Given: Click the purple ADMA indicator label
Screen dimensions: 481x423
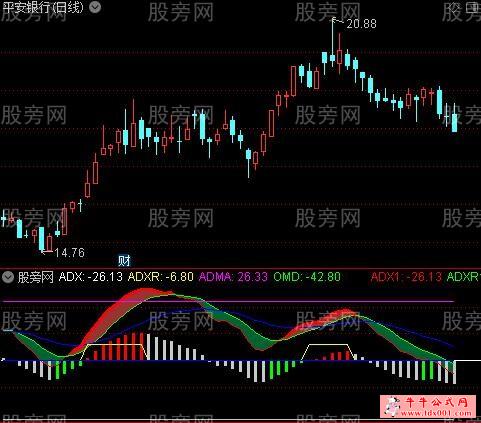Looking at the screenshot, I should coord(233,277).
